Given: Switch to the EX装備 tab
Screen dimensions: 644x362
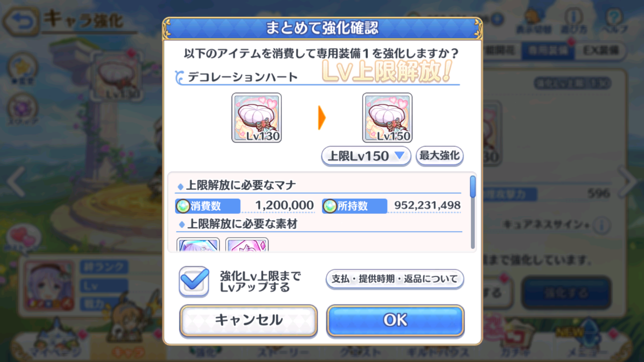Looking at the screenshot, I should [600, 51].
